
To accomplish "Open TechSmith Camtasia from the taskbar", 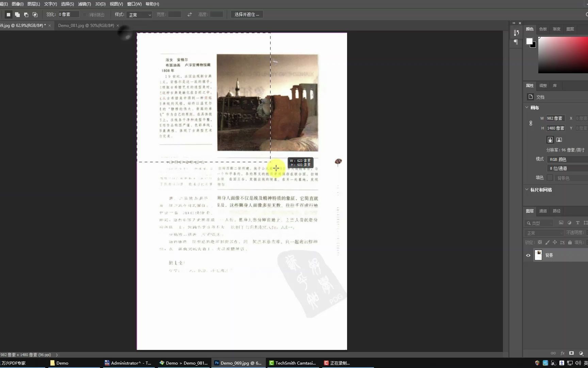I will coord(292,363).
